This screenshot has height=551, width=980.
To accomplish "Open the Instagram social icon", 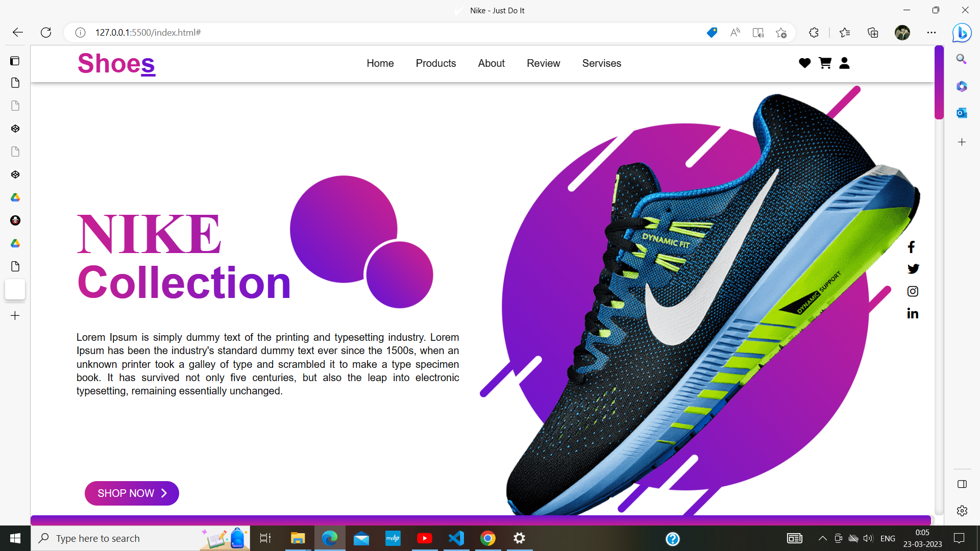I will tap(913, 291).
